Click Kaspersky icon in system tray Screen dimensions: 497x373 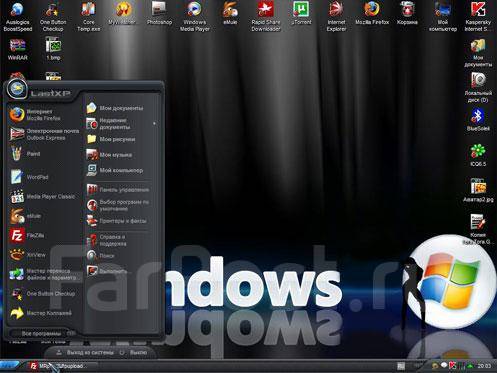click(452, 366)
